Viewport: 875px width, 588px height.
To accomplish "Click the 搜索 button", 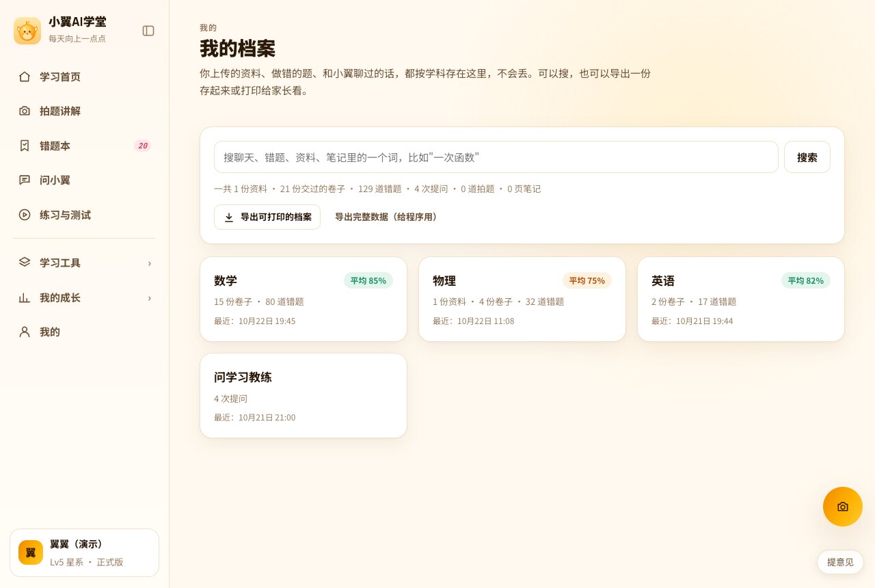I will click(x=807, y=157).
